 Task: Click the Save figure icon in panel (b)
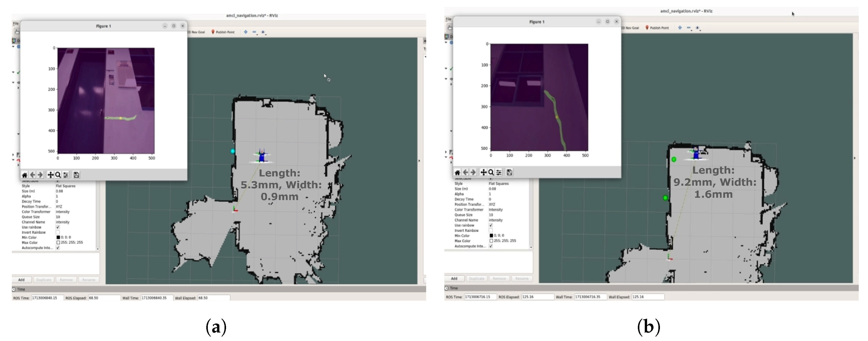click(x=509, y=172)
